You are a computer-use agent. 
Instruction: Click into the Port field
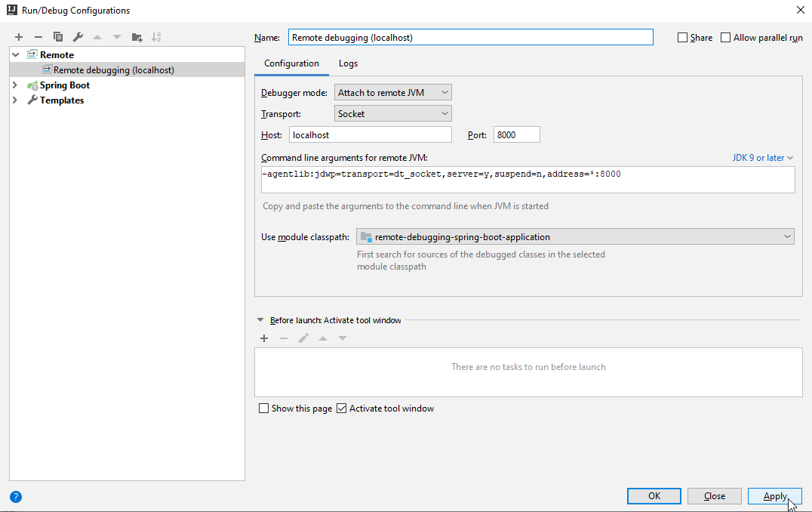point(516,134)
